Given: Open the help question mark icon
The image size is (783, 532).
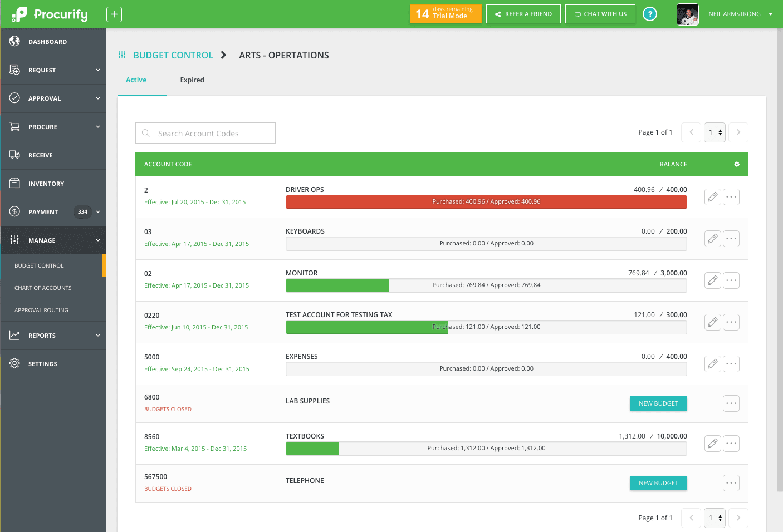Looking at the screenshot, I should pyautogui.click(x=649, y=14).
